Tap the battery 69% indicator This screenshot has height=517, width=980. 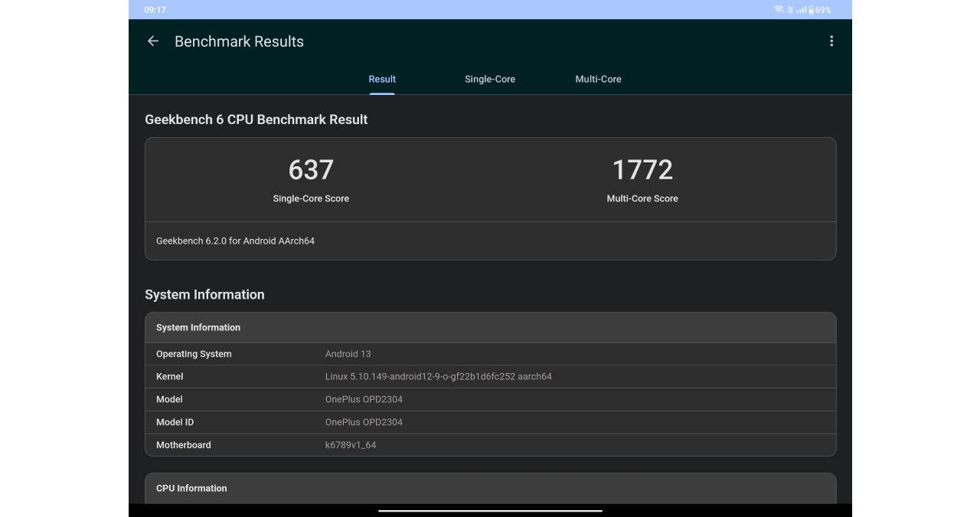point(819,10)
